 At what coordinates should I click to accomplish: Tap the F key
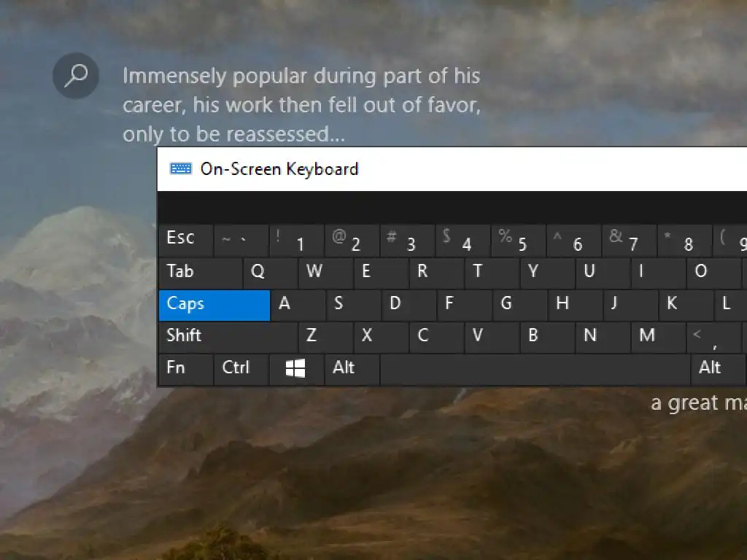point(465,306)
